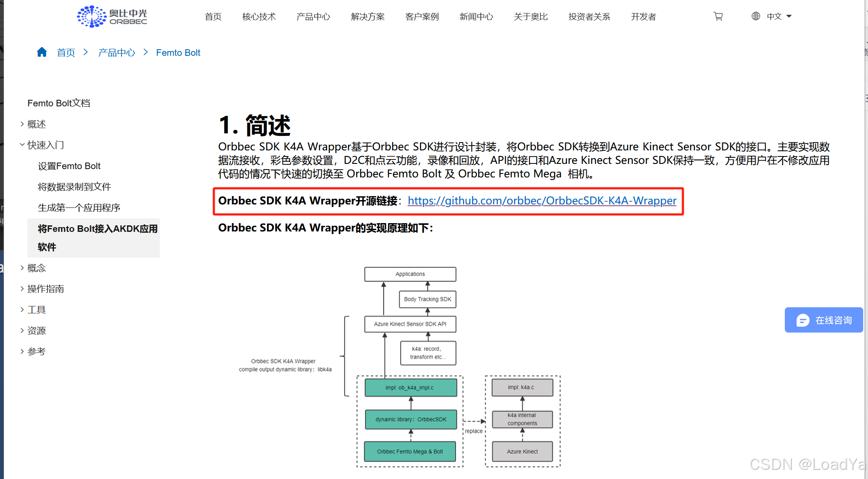Screen dimensions: 868x479
Task: Open the 开发者 top menu
Action: (x=643, y=17)
